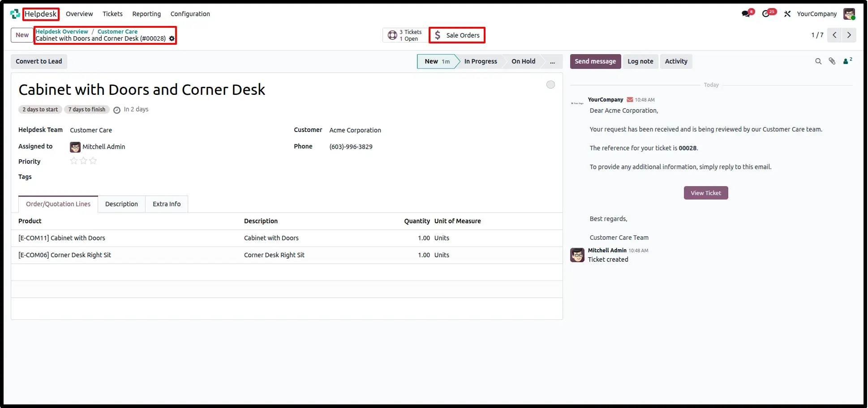
Task: Open the conversations chat icon in header
Action: click(x=747, y=14)
